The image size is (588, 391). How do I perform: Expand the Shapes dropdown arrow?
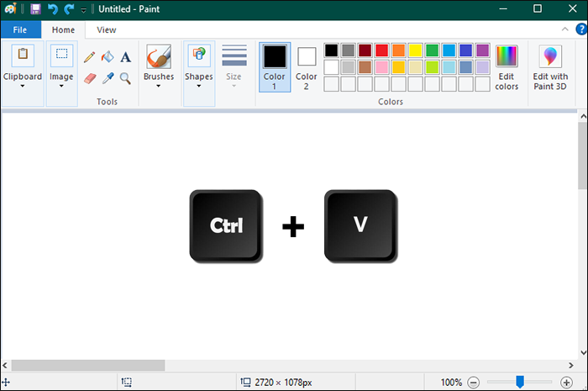coord(199,86)
